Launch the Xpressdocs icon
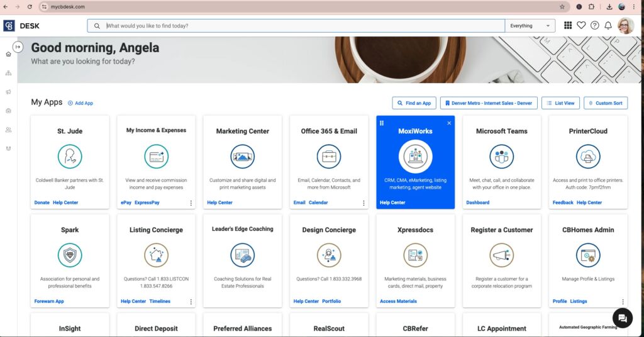 415,255
